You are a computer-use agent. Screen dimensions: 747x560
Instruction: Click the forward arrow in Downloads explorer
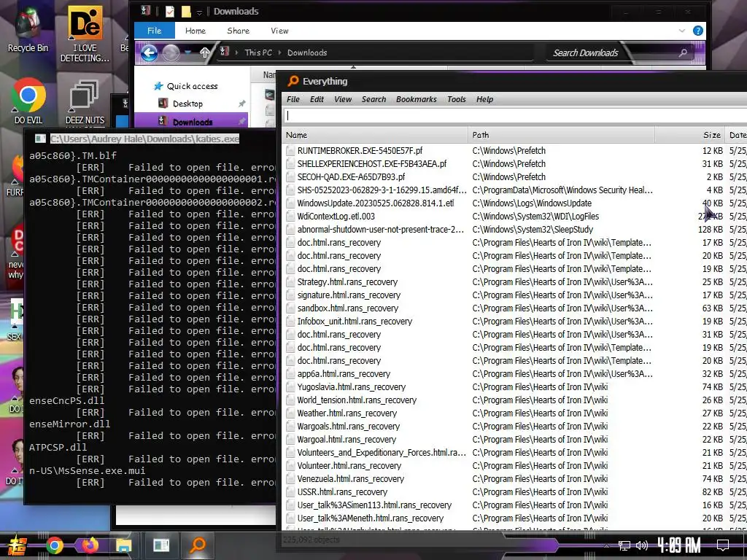171,52
